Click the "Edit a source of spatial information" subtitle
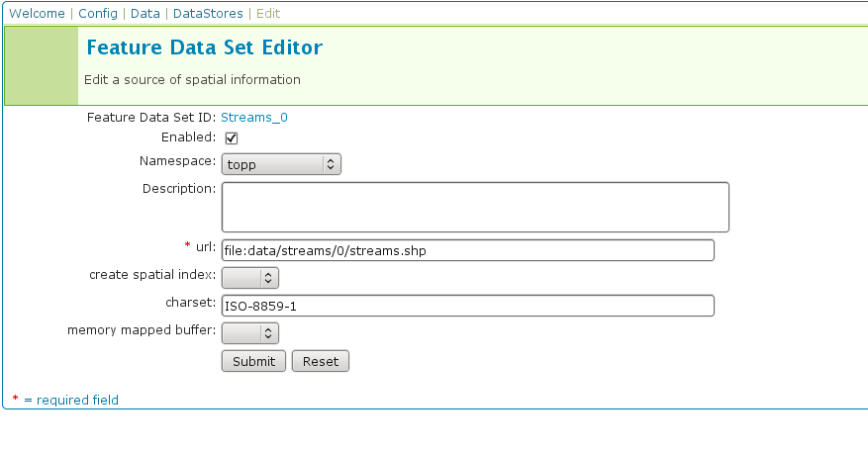This screenshot has width=868, height=454. coord(194,79)
